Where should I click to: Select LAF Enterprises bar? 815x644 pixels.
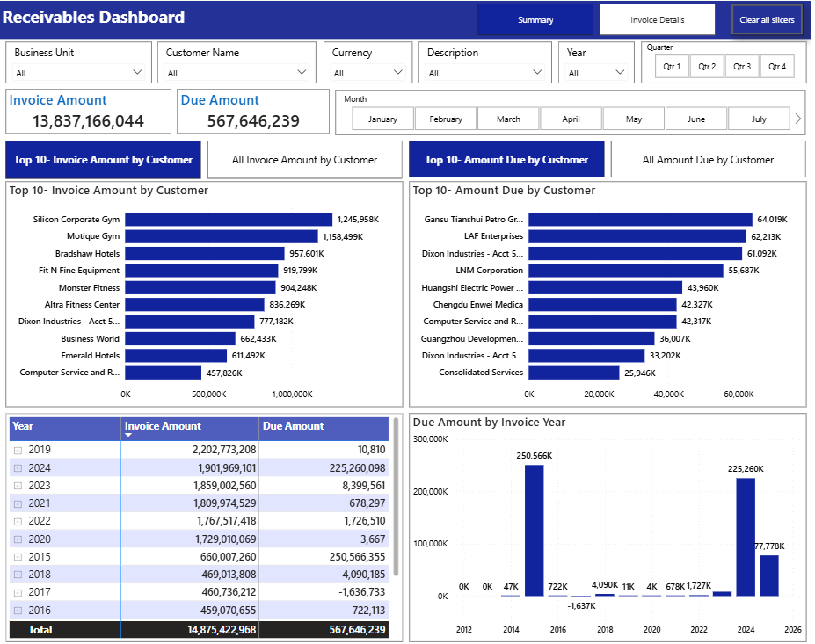637,236
